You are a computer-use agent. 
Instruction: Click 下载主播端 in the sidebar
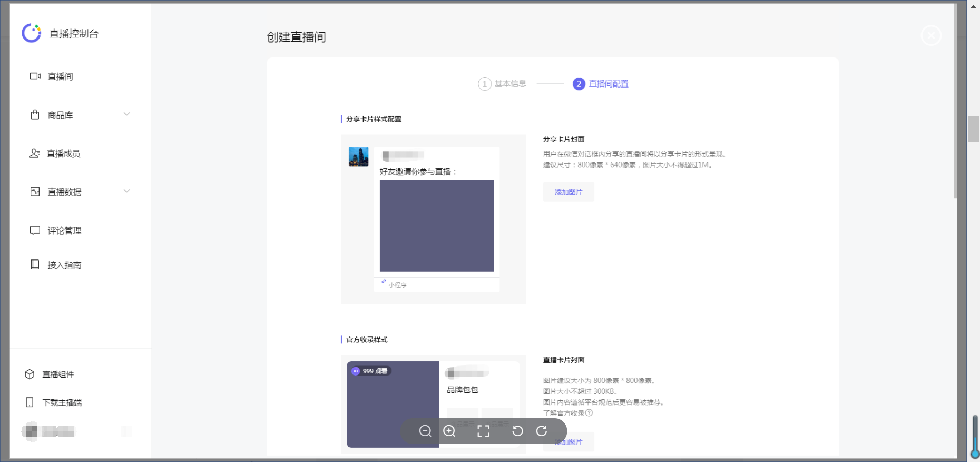tap(62, 402)
